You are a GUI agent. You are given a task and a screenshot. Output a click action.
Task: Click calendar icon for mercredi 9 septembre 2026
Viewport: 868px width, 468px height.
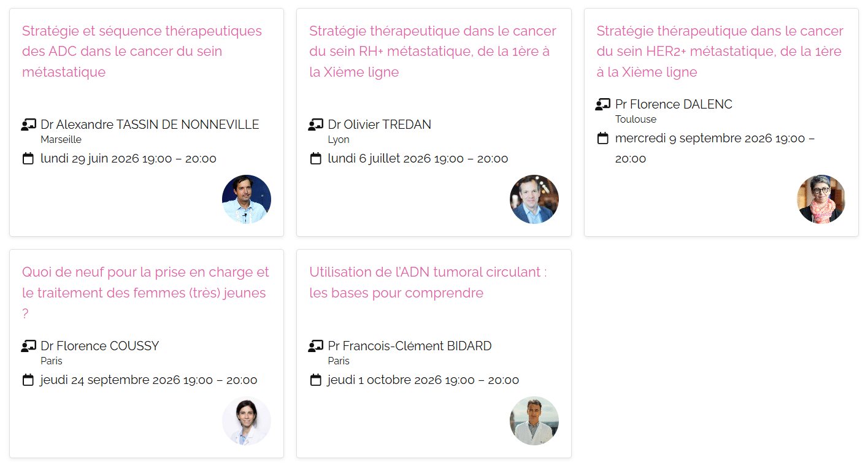pyautogui.click(x=602, y=139)
